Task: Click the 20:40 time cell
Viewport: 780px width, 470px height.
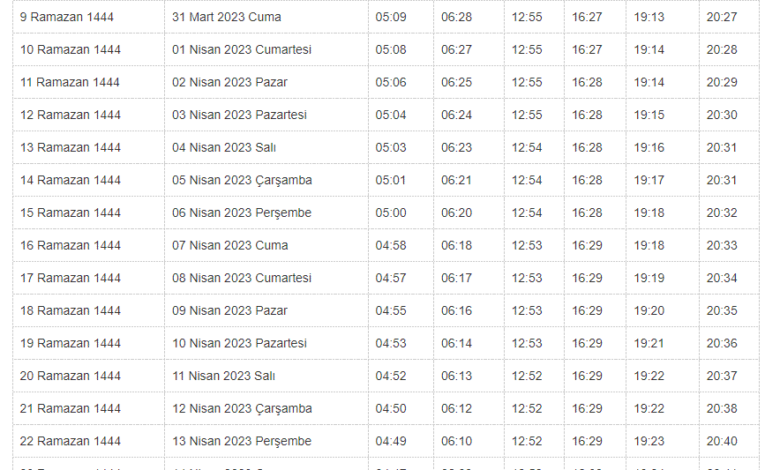Action: click(x=721, y=441)
